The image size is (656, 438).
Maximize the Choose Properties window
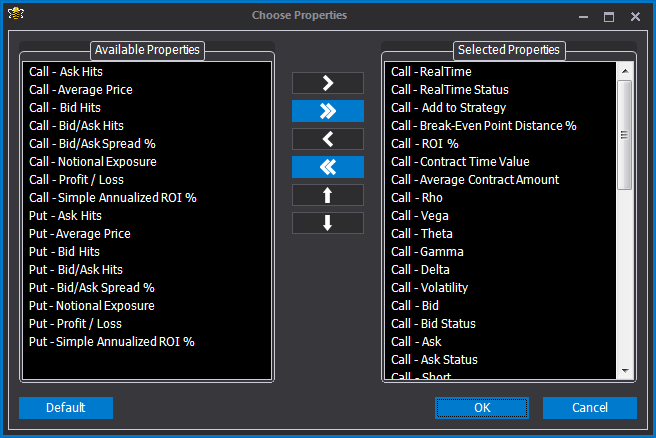[609, 17]
